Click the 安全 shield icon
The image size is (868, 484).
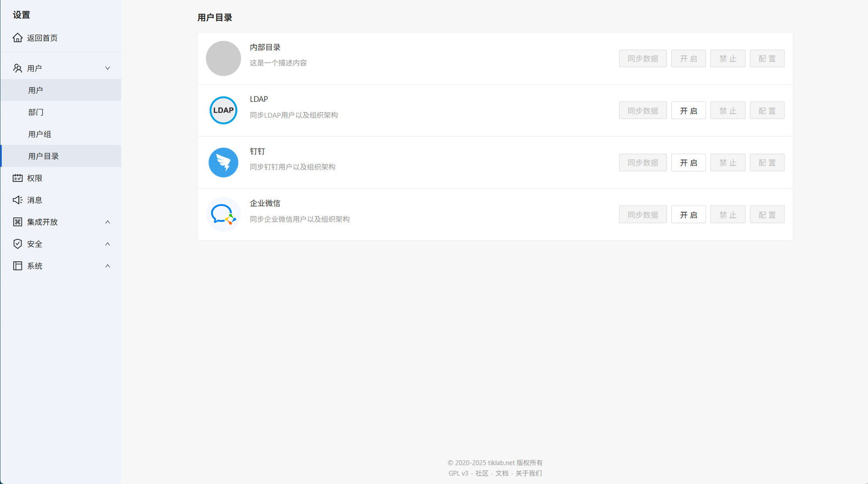18,244
